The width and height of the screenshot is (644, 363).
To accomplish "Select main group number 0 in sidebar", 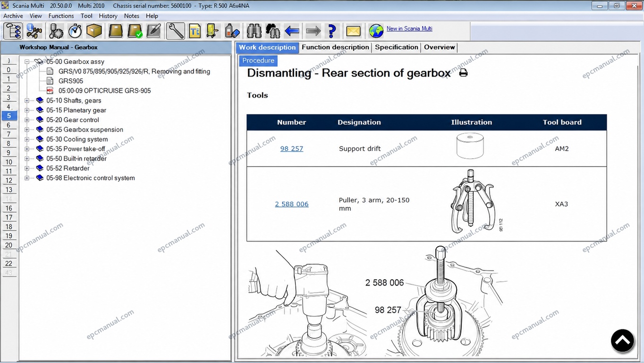I will pos(9,70).
